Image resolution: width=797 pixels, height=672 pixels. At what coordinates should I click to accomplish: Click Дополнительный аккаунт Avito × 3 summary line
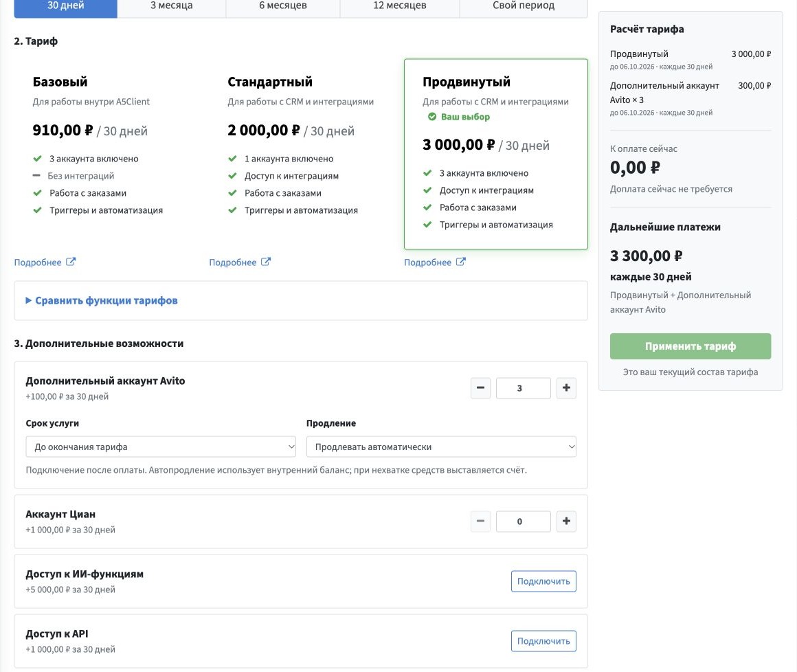coord(664,93)
